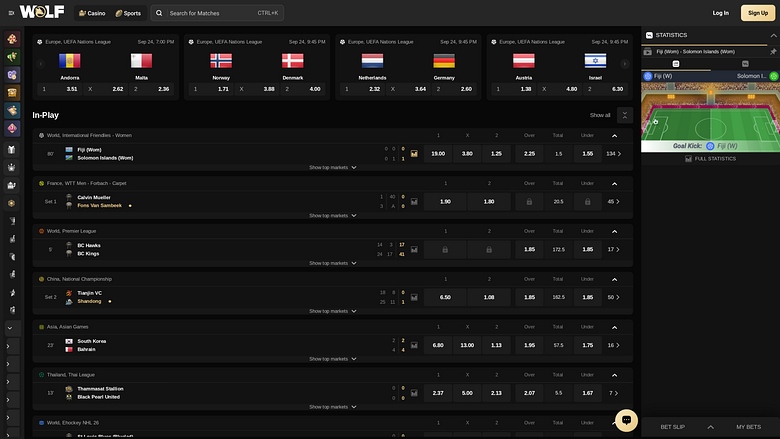The image size is (780, 439).
Task: Switch to the Casino tab
Action: (93, 13)
